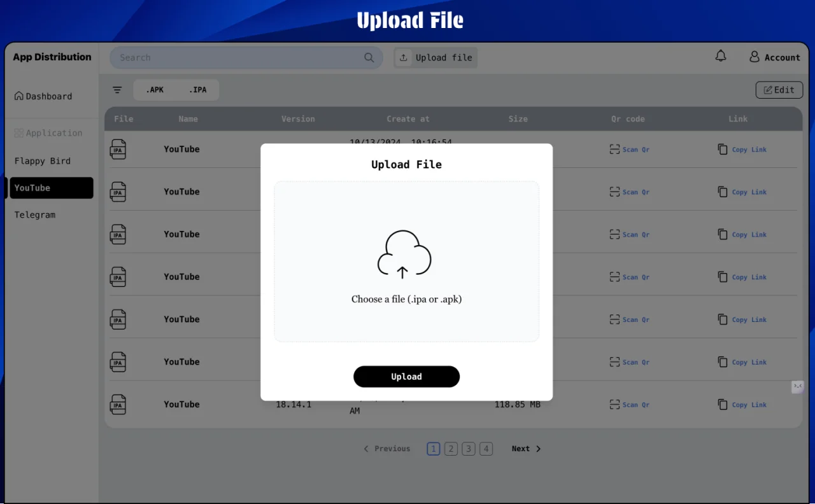The image size is (815, 504).
Task: Copy Link for the 118.85 MB row
Action: tap(742, 405)
